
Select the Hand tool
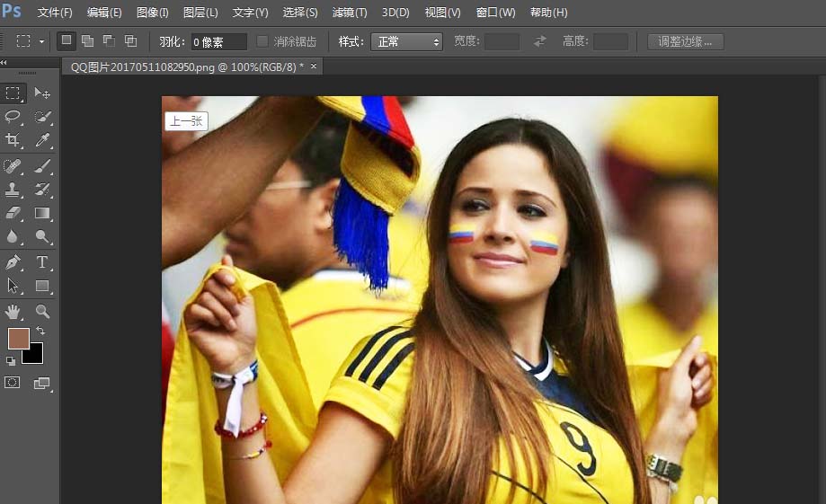pos(13,312)
